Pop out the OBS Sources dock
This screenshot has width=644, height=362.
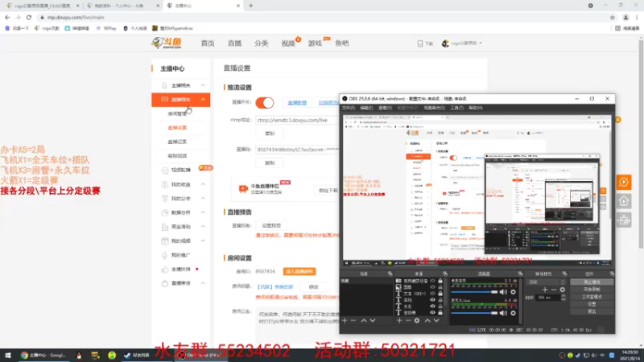[445, 274]
